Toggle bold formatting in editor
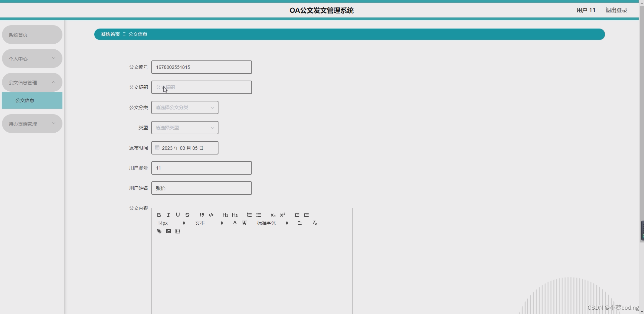This screenshot has width=644, height=314. pos(159,215)
